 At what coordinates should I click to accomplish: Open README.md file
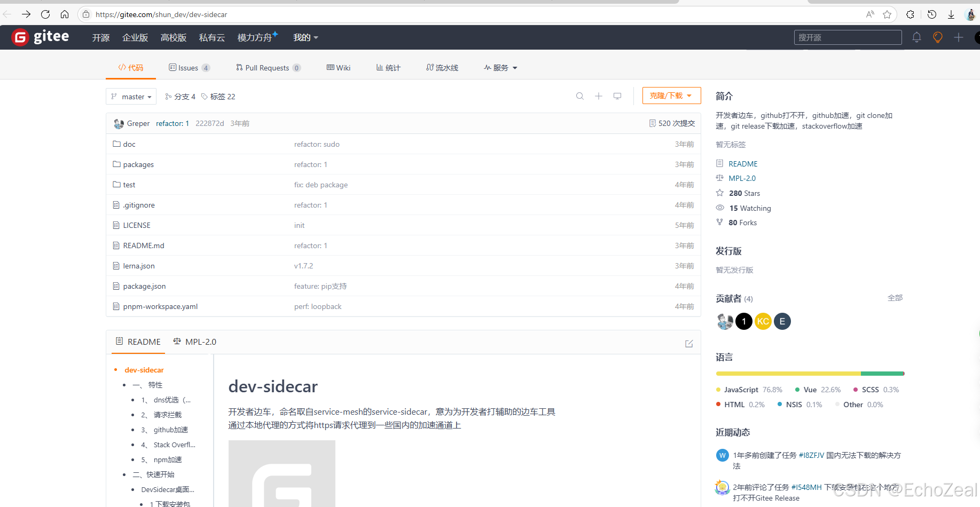[144, 245]
